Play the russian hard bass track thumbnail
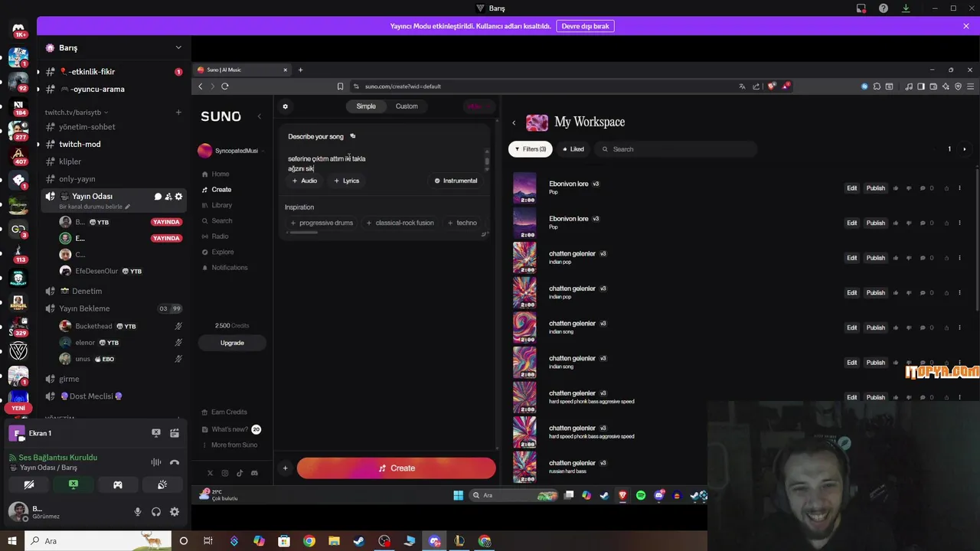 point(524,467)
